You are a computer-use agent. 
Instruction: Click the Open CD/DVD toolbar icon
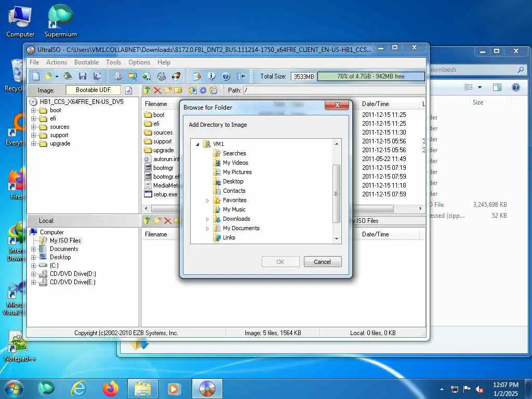(x=68, y=76)
